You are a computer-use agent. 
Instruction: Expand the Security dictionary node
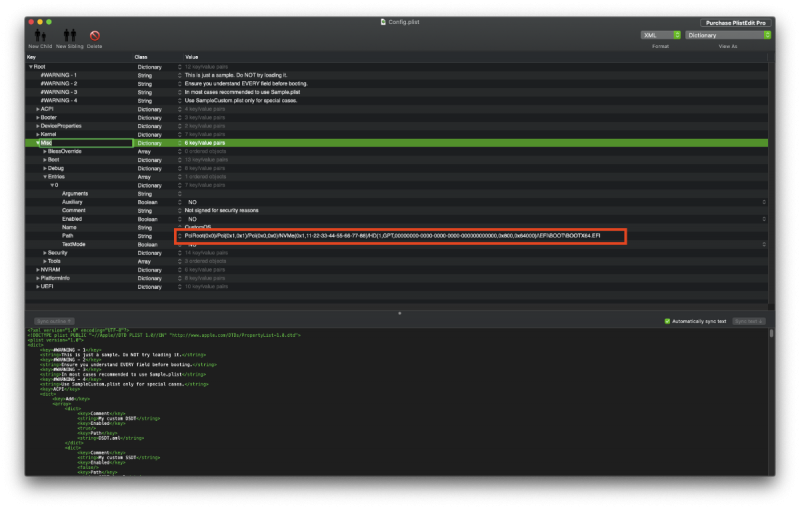click(45, 253)
